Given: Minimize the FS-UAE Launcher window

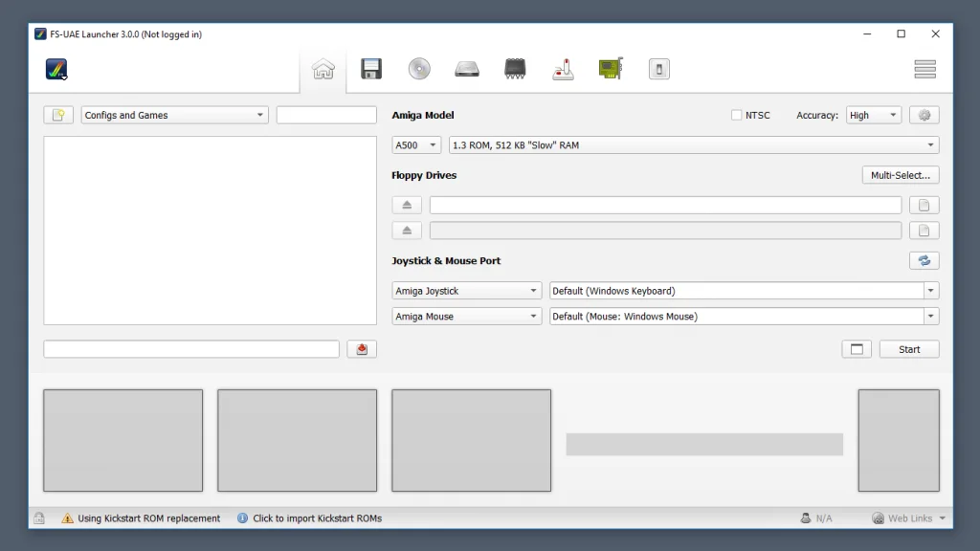Looking at the screenshot, I should 867,34.
